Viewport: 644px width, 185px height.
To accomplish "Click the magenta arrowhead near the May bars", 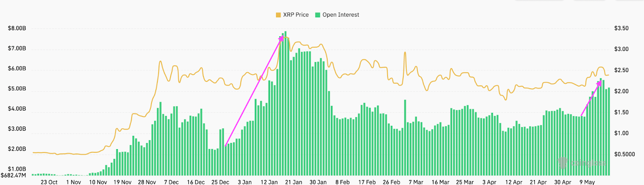I will [599, 83].
